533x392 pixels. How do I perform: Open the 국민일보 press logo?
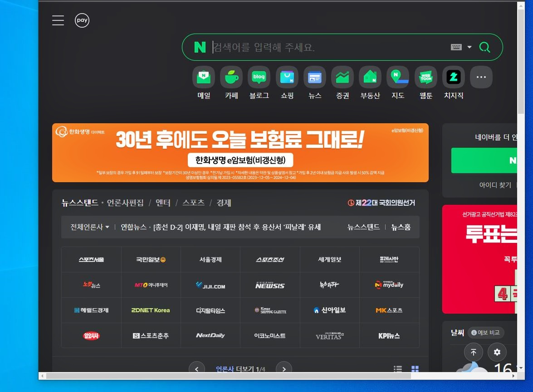(151, 260)
